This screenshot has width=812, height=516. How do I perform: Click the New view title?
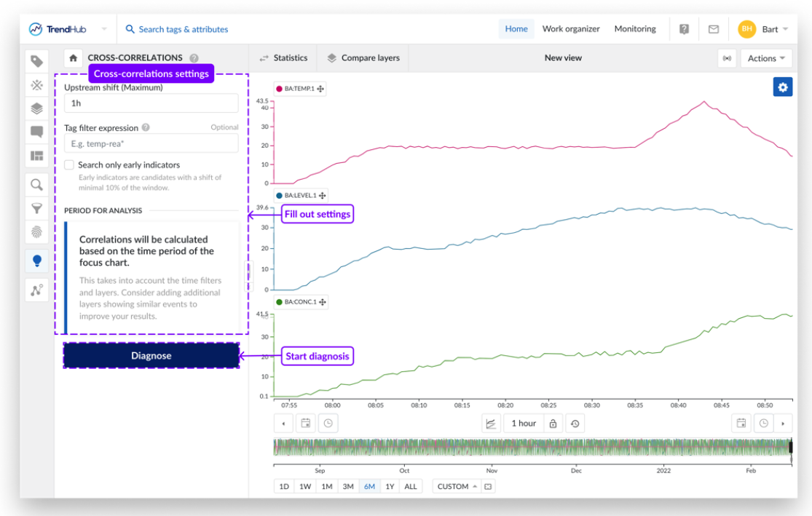(563, 58)
